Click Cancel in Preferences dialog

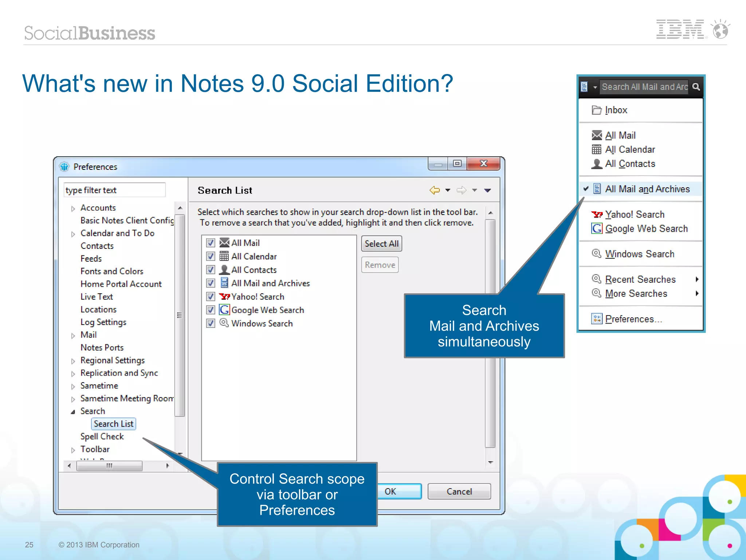click(459, 492)
